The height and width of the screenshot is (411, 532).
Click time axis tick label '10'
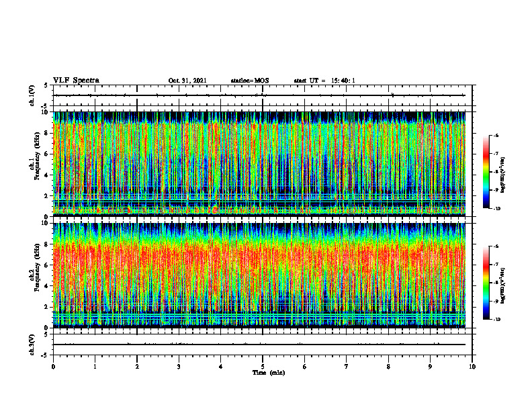tap(472, 367)
